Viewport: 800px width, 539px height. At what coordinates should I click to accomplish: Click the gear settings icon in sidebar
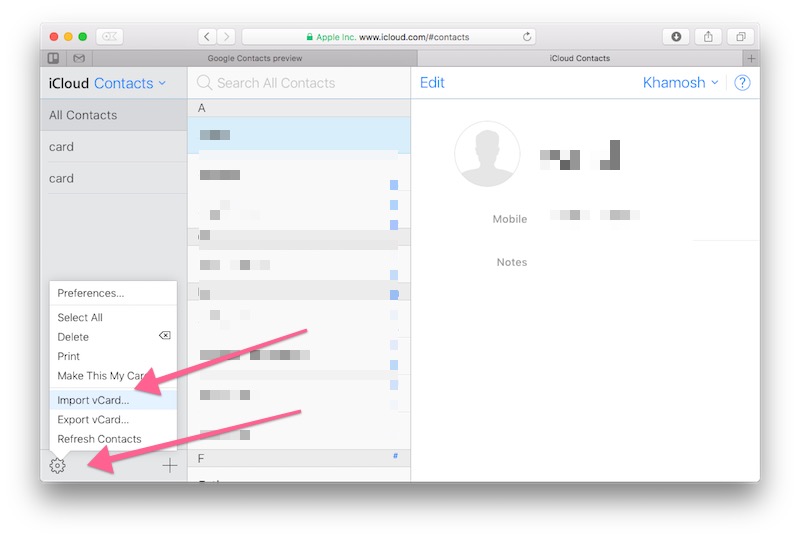(57, 465)
